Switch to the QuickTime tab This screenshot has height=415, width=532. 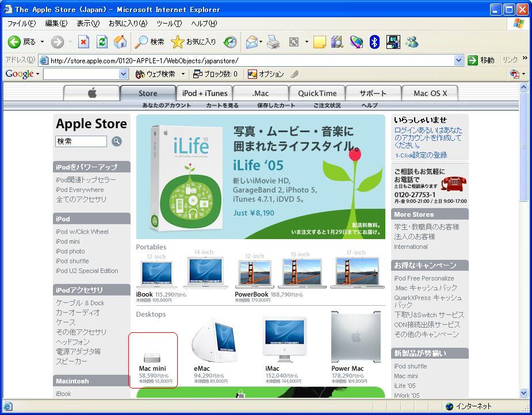(317, 93)
